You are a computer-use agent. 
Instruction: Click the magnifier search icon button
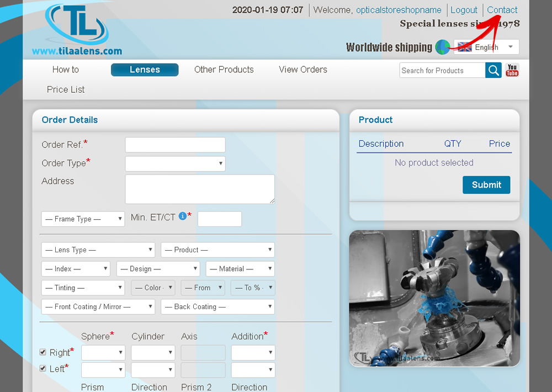[493, 70]
